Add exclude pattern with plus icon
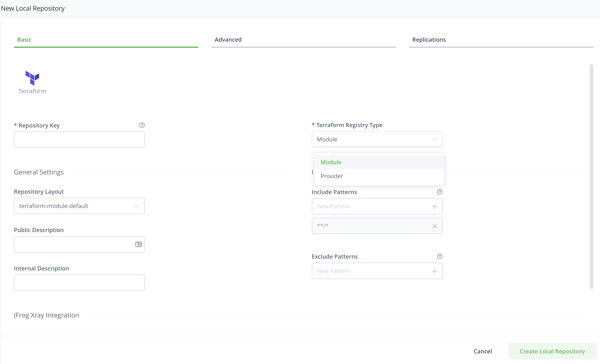The image size is (600, 364). [435, 271]
